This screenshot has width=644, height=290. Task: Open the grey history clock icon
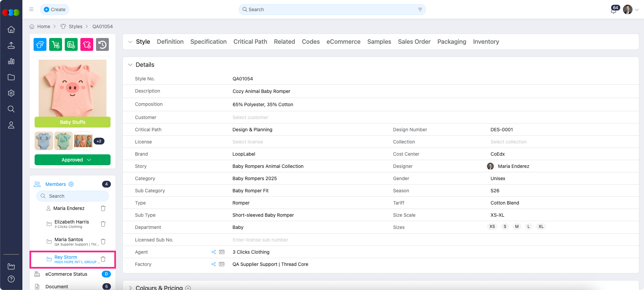click(x=102, y=44)
